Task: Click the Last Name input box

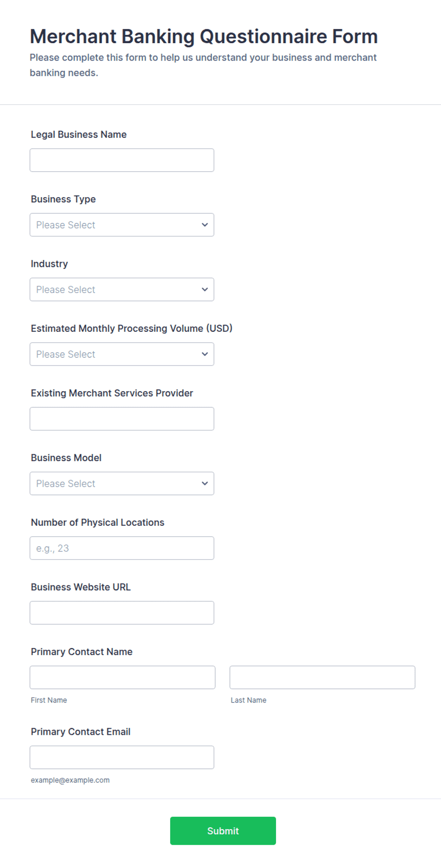Action: (322, 677)
